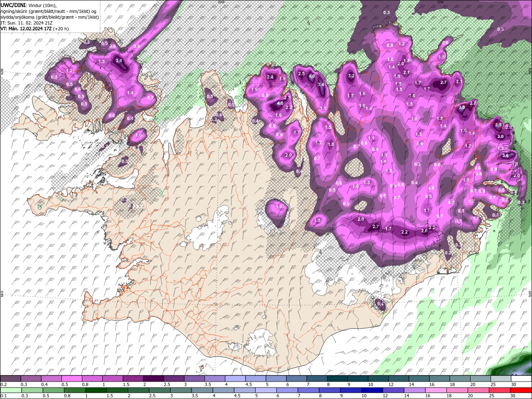Image resolution: width=532 pixels, height=399 pixels.
Task: Select the red 30 swatch on the rain scale
Action: pyautogui.click(x=521, y=390)
